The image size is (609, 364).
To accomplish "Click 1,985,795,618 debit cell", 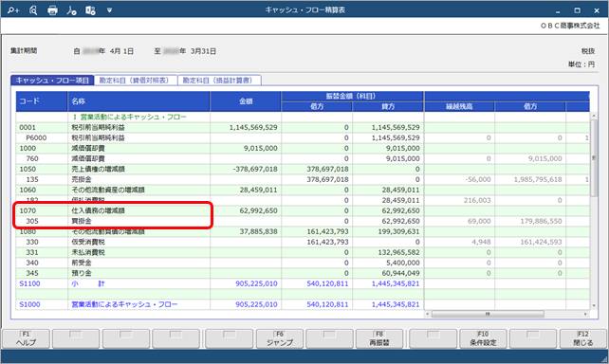I will (x=530, y=180).
